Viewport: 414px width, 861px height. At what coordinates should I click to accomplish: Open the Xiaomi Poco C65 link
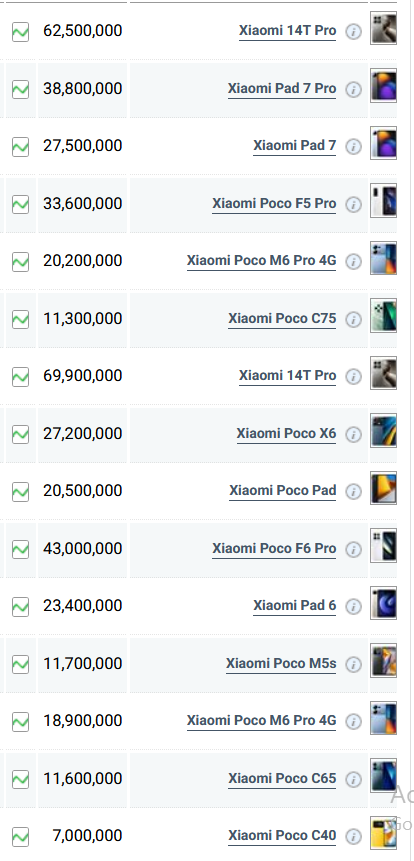[282, 778]
